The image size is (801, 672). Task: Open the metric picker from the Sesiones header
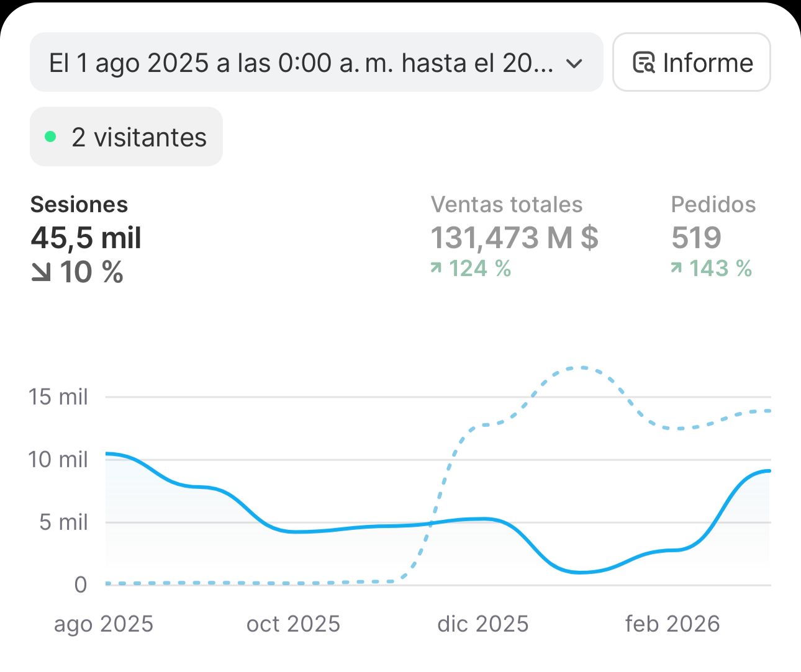point(78,204)
